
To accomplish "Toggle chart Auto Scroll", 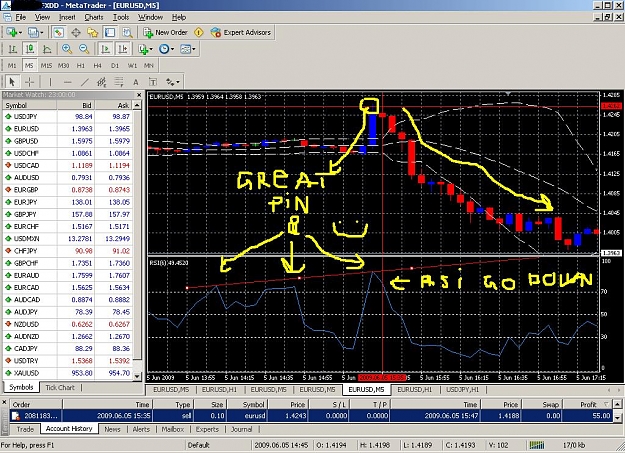I will (x=106, y=49).
